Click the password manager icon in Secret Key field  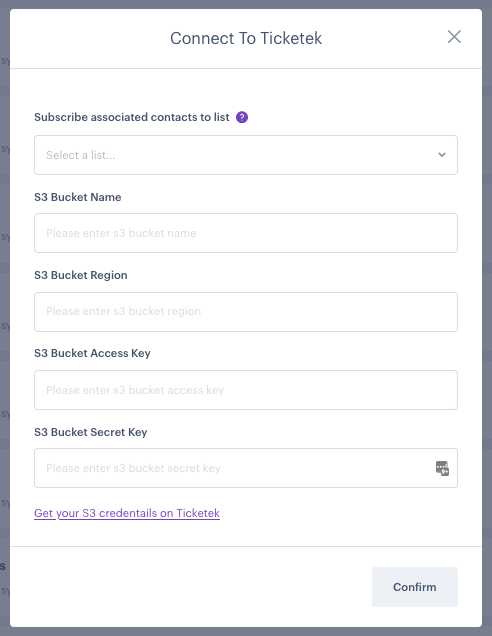(442, 468)
